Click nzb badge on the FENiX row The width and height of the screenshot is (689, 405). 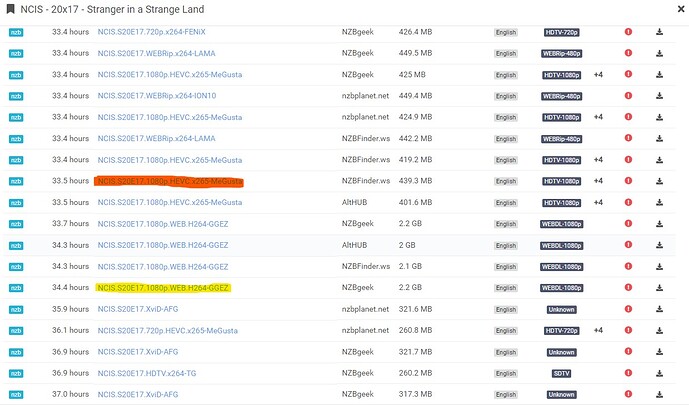(16, 33)
